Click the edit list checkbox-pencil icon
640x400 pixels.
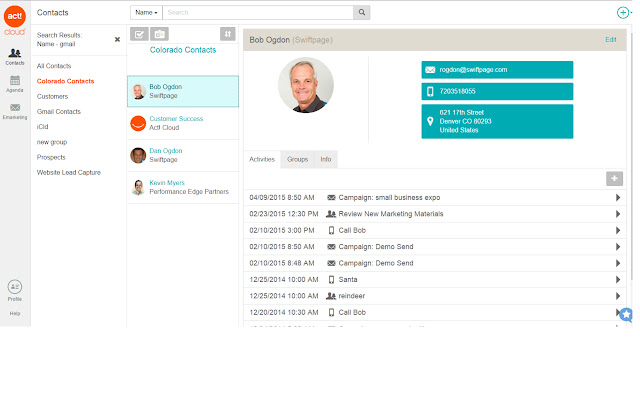click(x=139, y=34)
